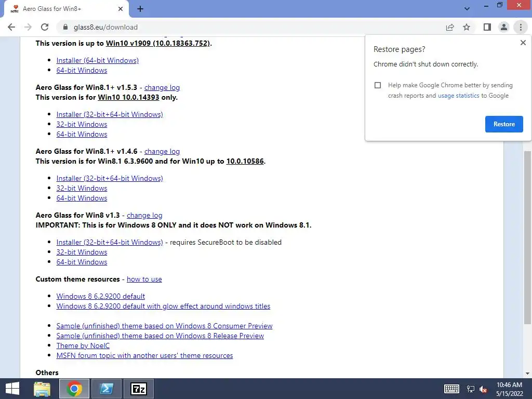Click Win10 v1909 (10.0.18363.752) text

point(158,44)
